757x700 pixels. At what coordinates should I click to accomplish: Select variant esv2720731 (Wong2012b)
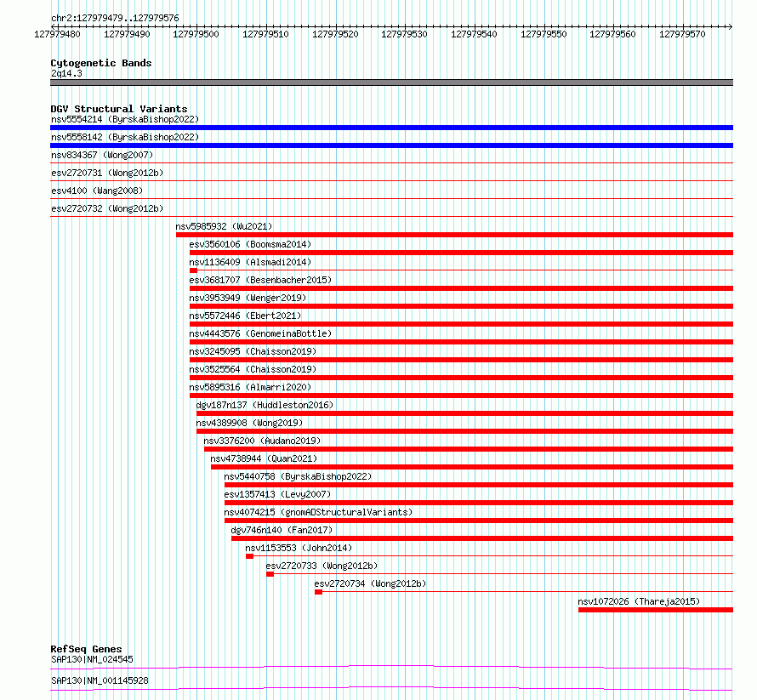click(x=107, y=173)
